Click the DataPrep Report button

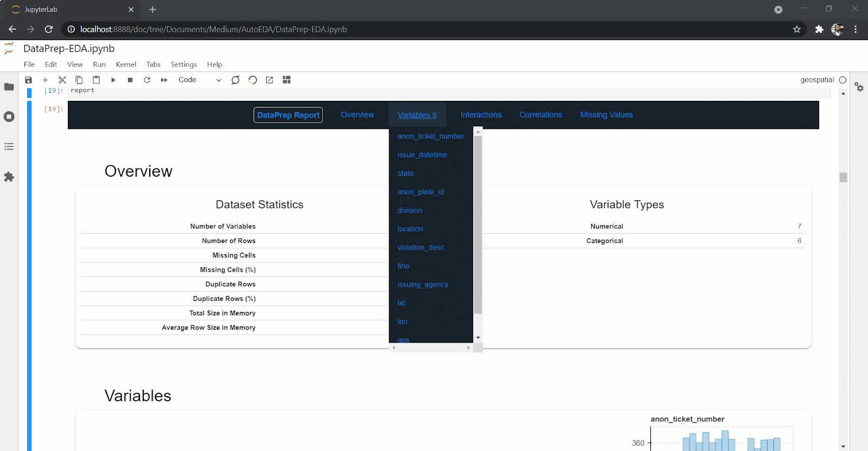click(288, 115)
